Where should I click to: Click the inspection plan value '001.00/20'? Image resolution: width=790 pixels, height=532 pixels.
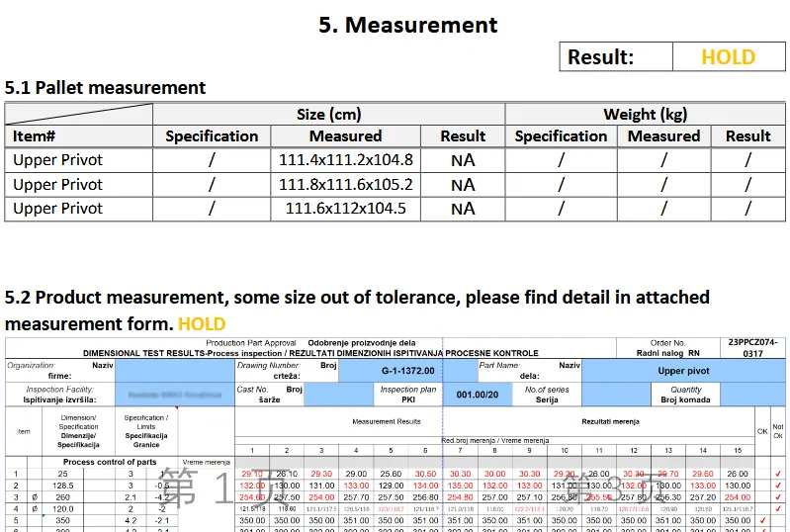click(x=478, y=395)
